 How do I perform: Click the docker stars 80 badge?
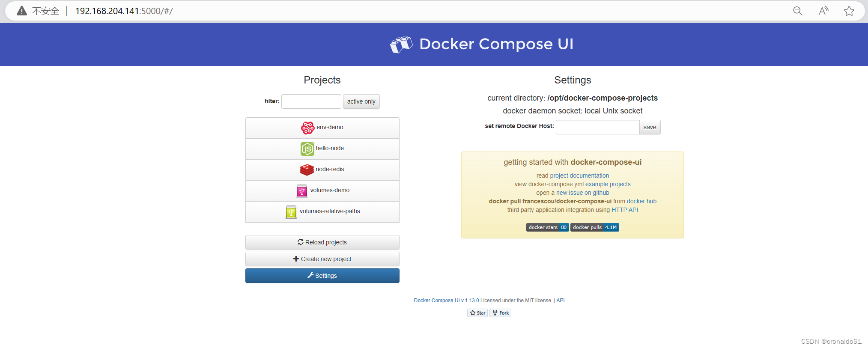[x=547, y=227]
